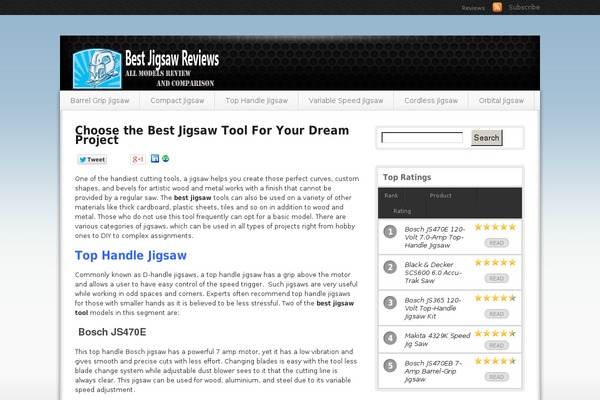Open Makita 4329K Speed Jig Saw product
This screenshot has height=400, width=600.
point(437,340)
